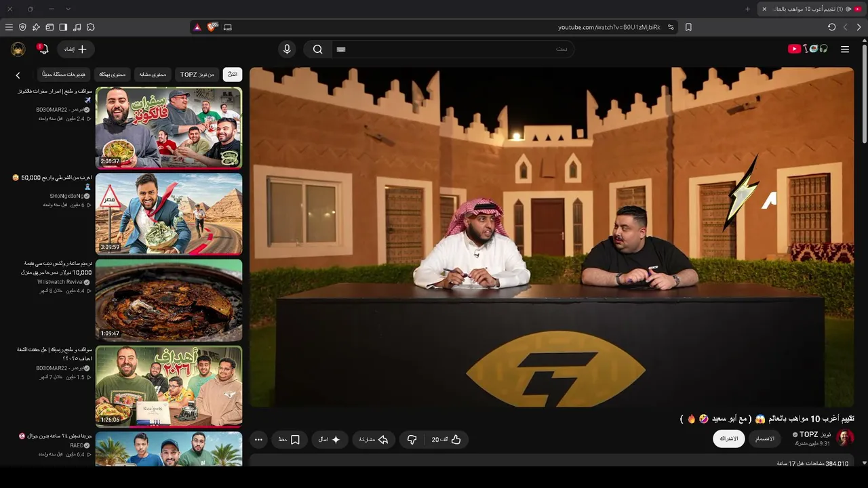This screenshot has width=868, height=488.
Task: Go to YouTube home via logo
Action: click(x=808, y=49)
